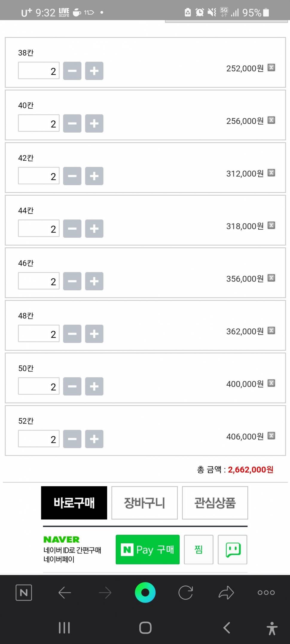The image size is (290, 644).
Task: Tap the plus button for 46칸
Action: [x=94, y=281]
